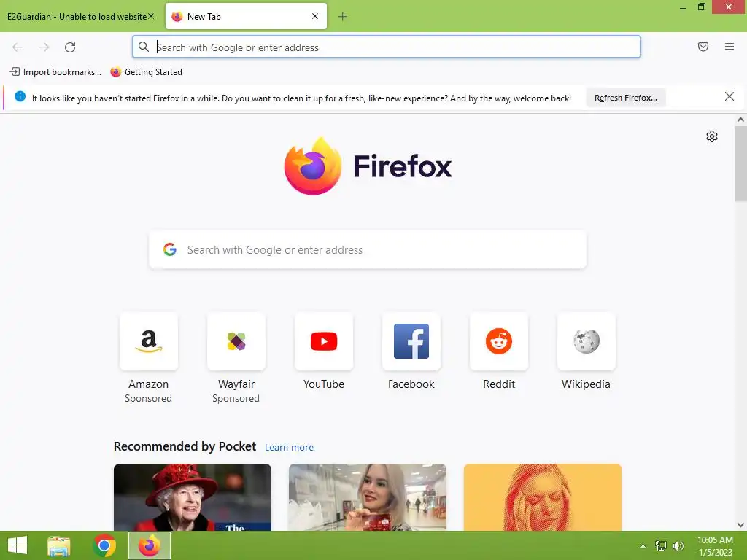
Task: Open Pocket story with woman holding card
Action: pos(368,497)
